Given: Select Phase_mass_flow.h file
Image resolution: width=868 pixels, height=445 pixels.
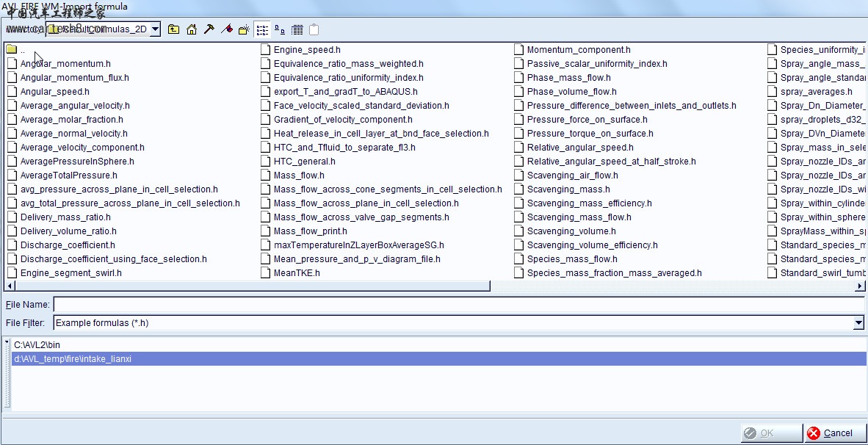Looking at the screenshot, I should pos(563,78).
